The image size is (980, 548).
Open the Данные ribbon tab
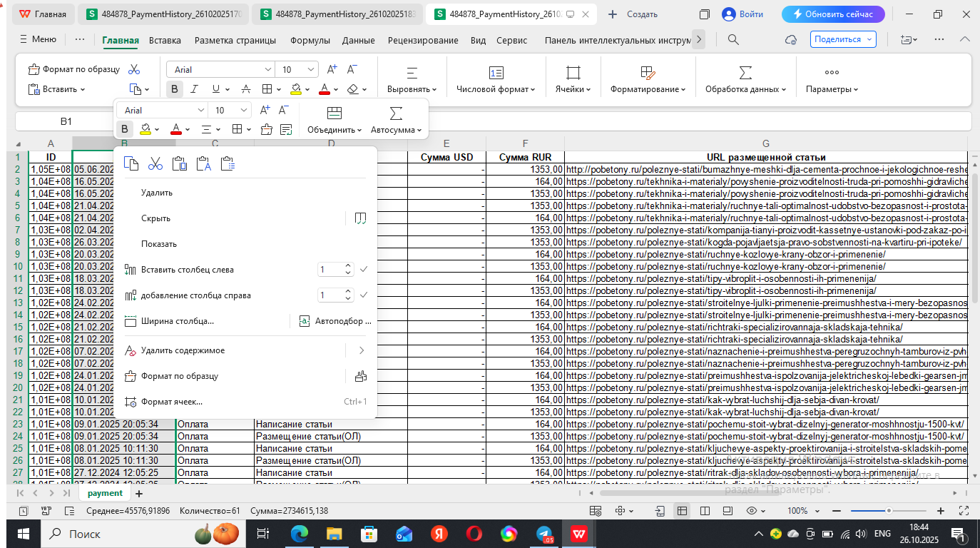click(x=358, y=40)
